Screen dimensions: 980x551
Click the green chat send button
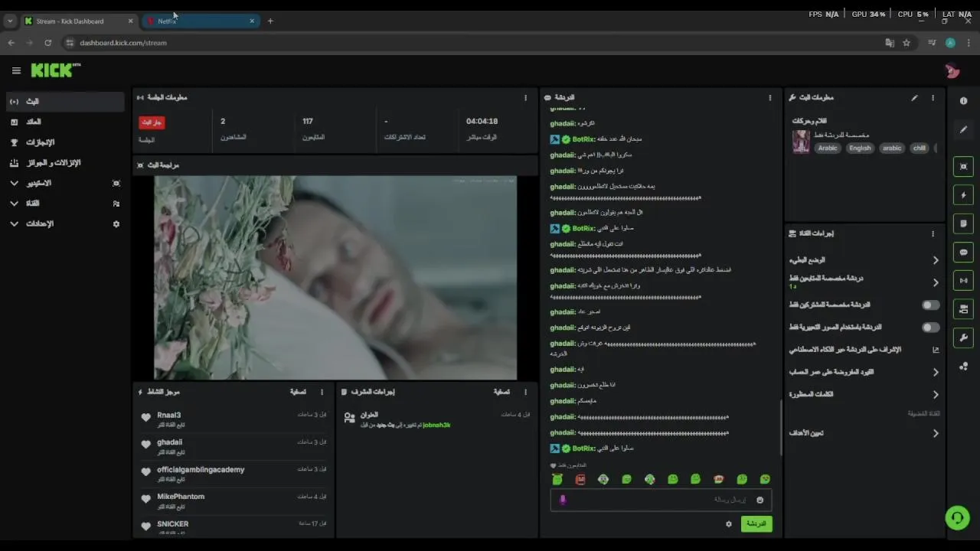pos(756,524)
